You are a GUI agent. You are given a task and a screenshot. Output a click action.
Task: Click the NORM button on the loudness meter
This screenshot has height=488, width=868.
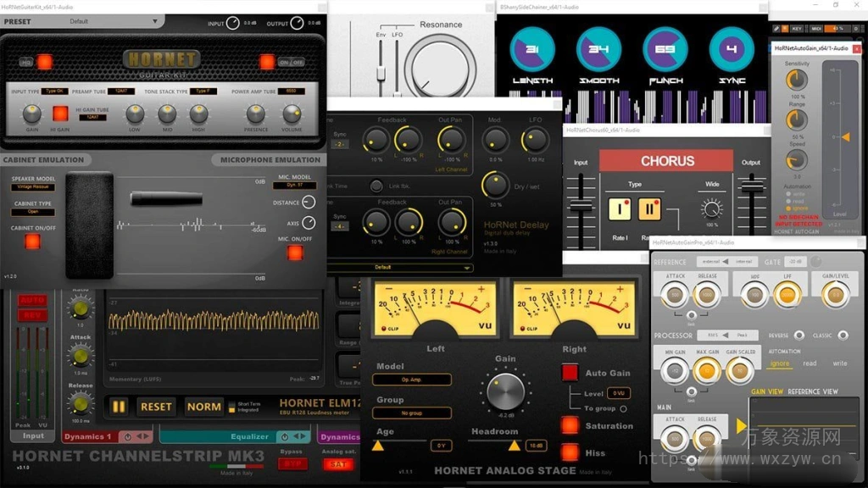click(203, 408)
